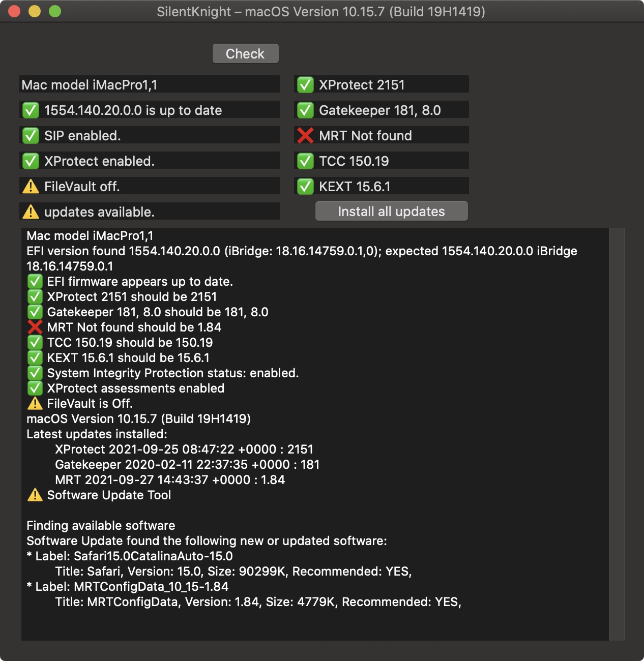Click the Safari15.0CatalinaAuto-15.0 label line in log

point(130,556)
